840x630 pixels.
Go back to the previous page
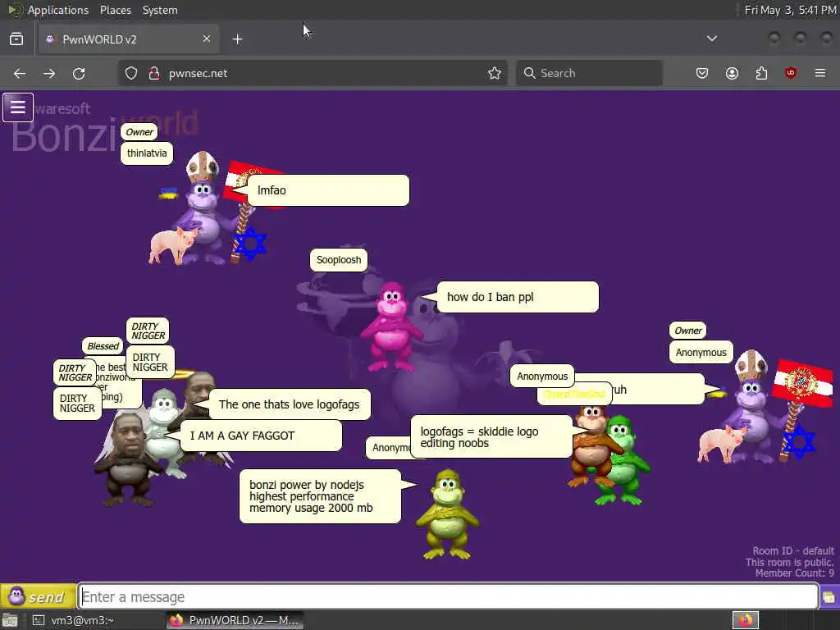(20, 73)
